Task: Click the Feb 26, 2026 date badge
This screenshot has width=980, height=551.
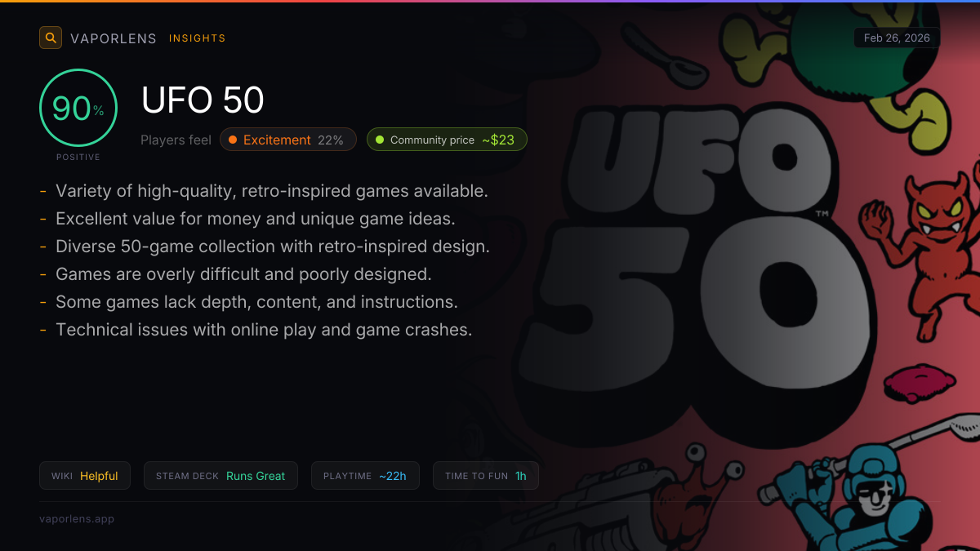Action: [897, 38]
